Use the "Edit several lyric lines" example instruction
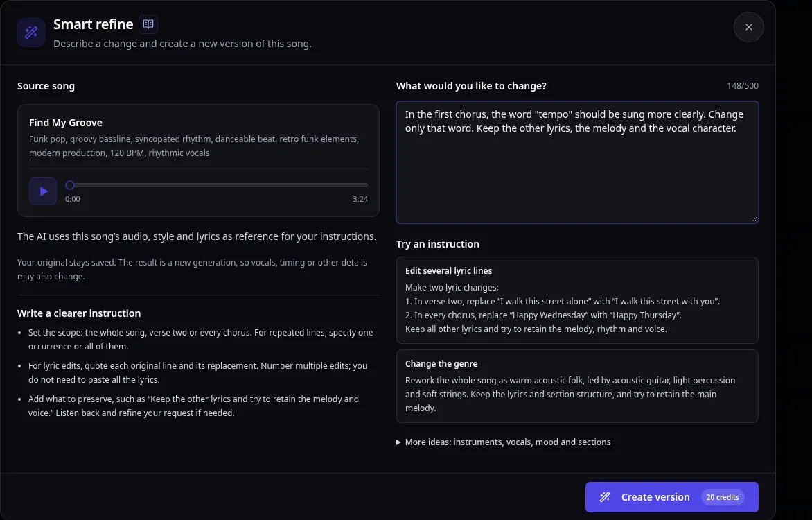Viewport: 812px width, 520px height. [577, 300]
